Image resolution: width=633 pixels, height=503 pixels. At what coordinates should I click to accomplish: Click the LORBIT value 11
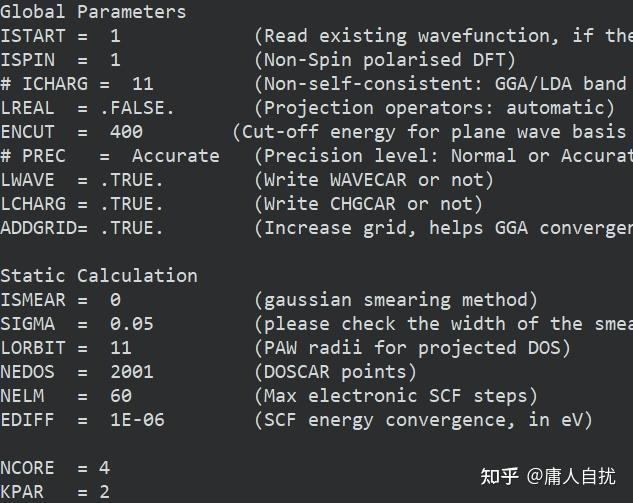click(120, 348)
